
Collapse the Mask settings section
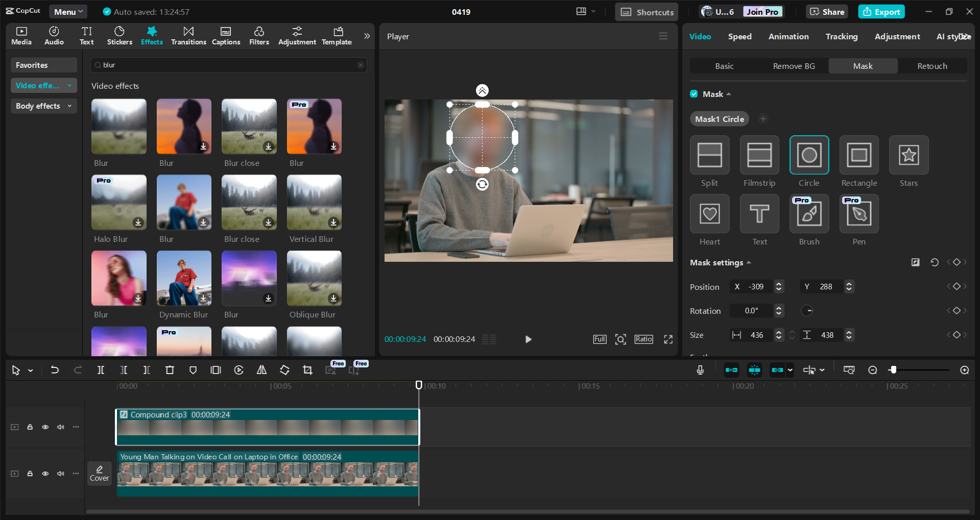(x=749, y=263)
